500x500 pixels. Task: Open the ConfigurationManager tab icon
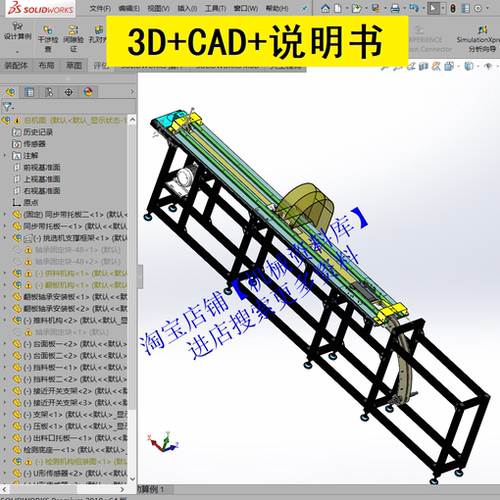pyautogui.click(x=49, y=92)
